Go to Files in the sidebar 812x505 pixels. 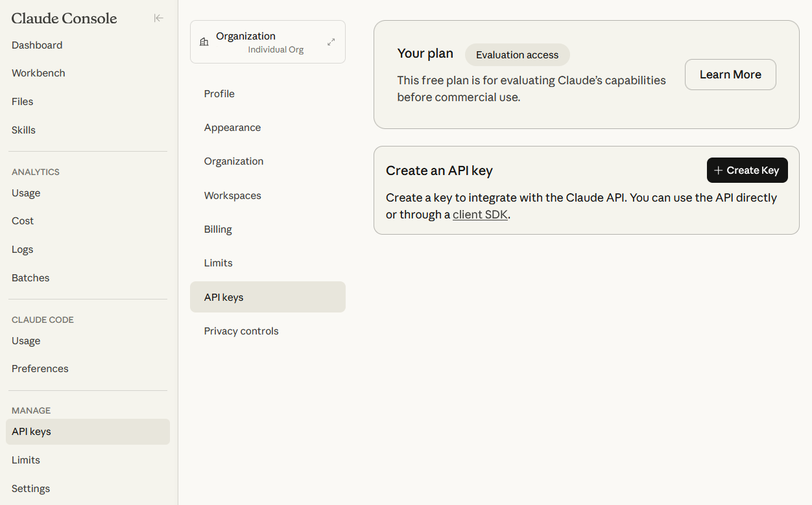(x=22, y=102)
